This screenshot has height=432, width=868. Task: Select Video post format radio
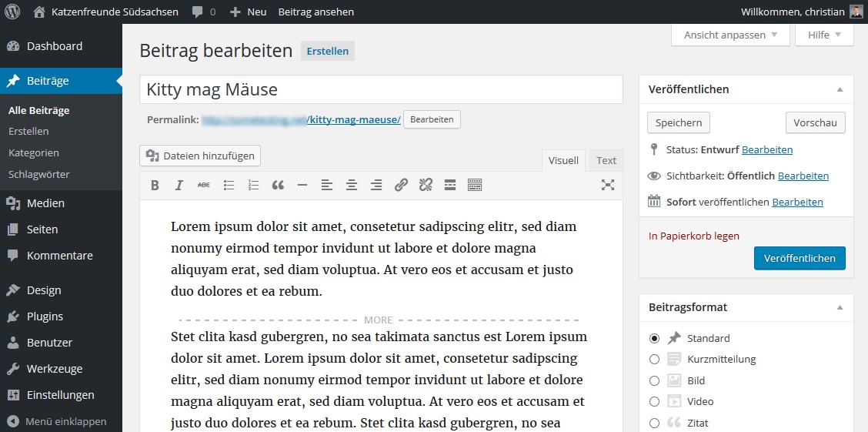(654, 401)
